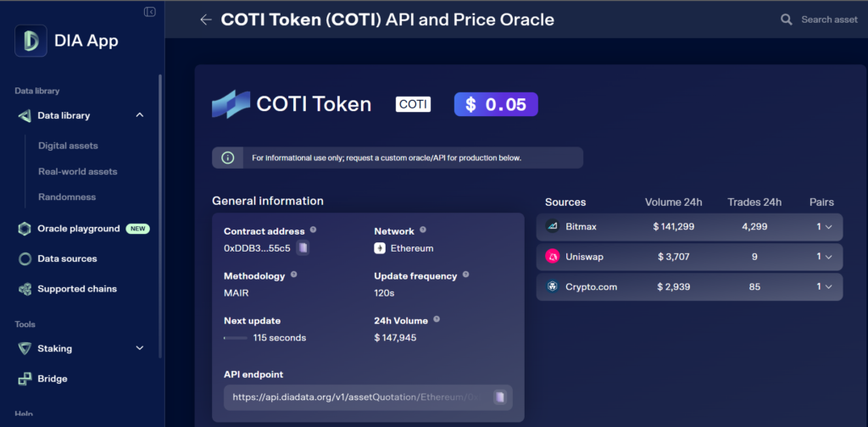Open the Oracle playground menu item
Screen dimensions: 868x427
pos(79,229)
